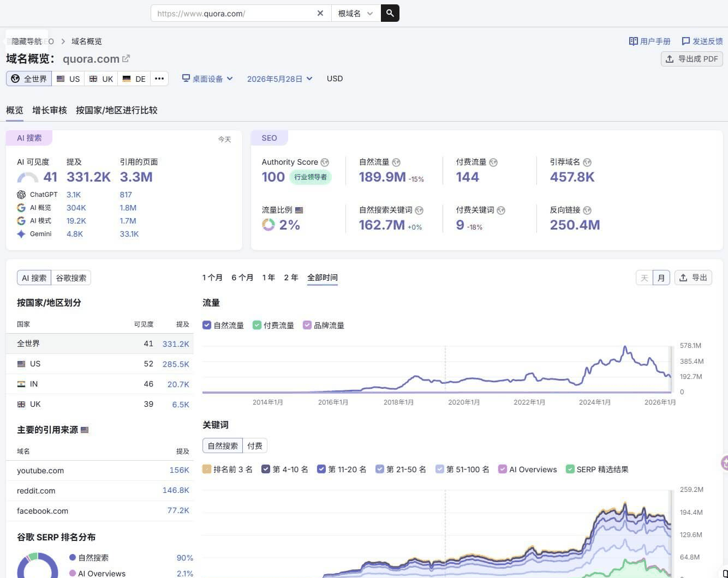Select the 全部时间 time range
Image resolution: width=728 pixels, height=578 pixels.
[x=323, y=278]
